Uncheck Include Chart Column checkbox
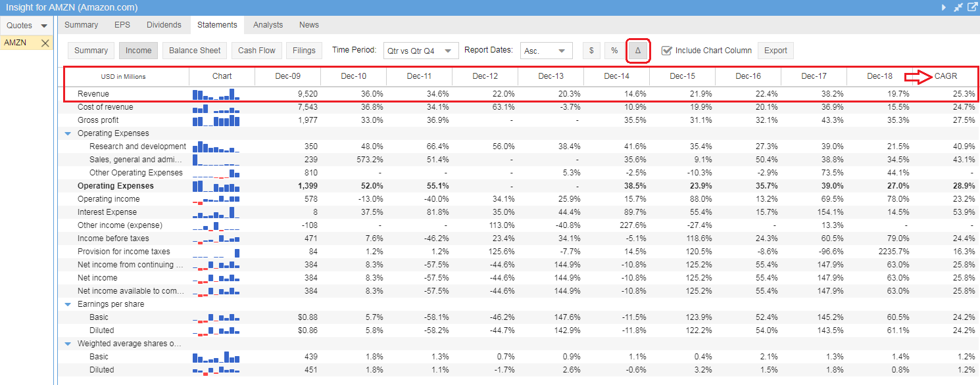The image size is (980, 385). coord(666,51)
